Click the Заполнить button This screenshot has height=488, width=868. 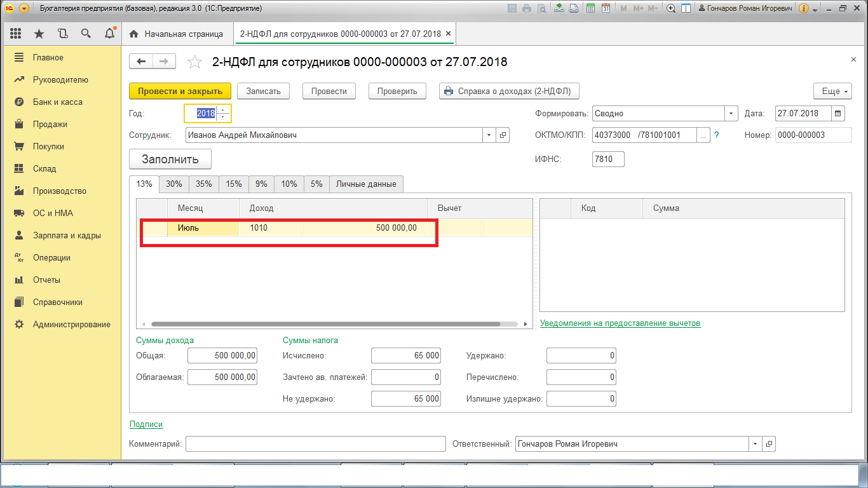click(170, 159)
